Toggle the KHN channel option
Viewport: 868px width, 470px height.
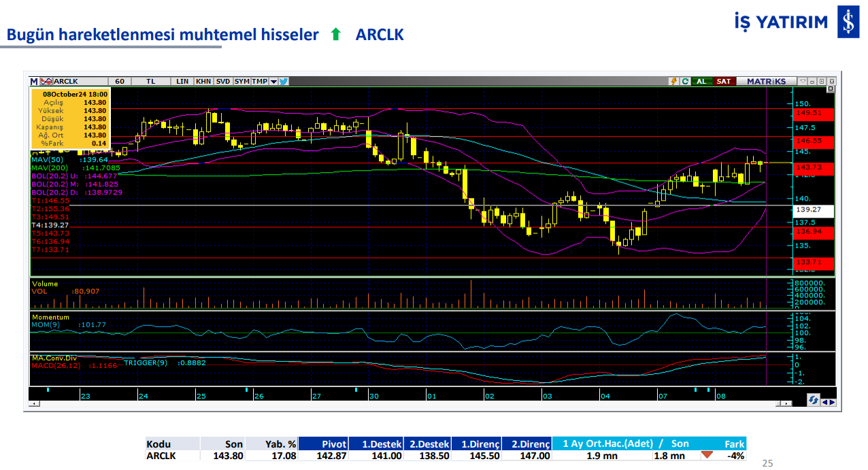tap(203, 81)
